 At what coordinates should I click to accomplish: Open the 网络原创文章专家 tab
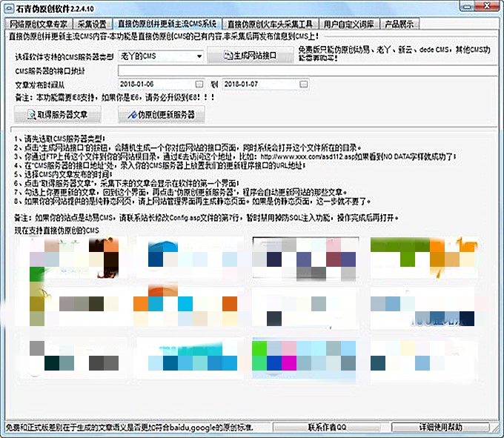pyautogui.click(x=39, y=24)
